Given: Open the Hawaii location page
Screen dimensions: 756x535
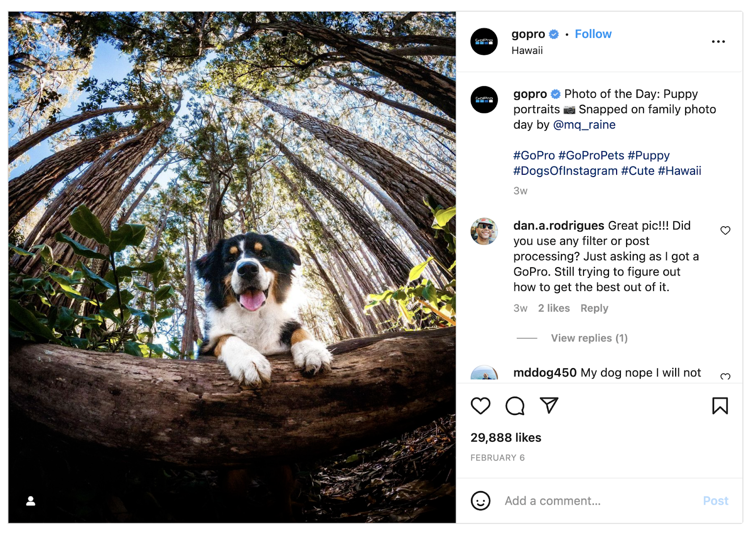Looking at the screenshot, I should [526, 50].
